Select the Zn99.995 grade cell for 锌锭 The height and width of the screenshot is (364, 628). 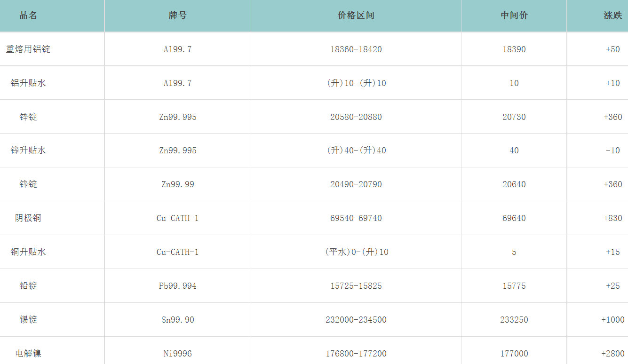click(177, 117)
